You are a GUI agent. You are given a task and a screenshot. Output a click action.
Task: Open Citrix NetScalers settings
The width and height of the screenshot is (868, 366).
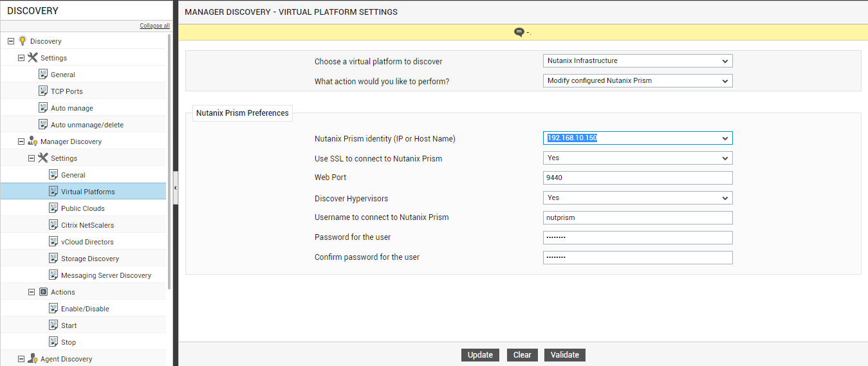tap(87, 224)
